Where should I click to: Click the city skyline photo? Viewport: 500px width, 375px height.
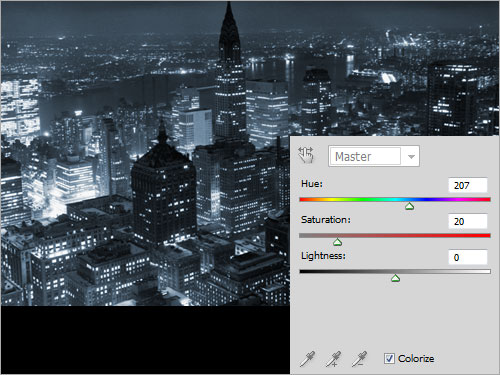[145, 153]
